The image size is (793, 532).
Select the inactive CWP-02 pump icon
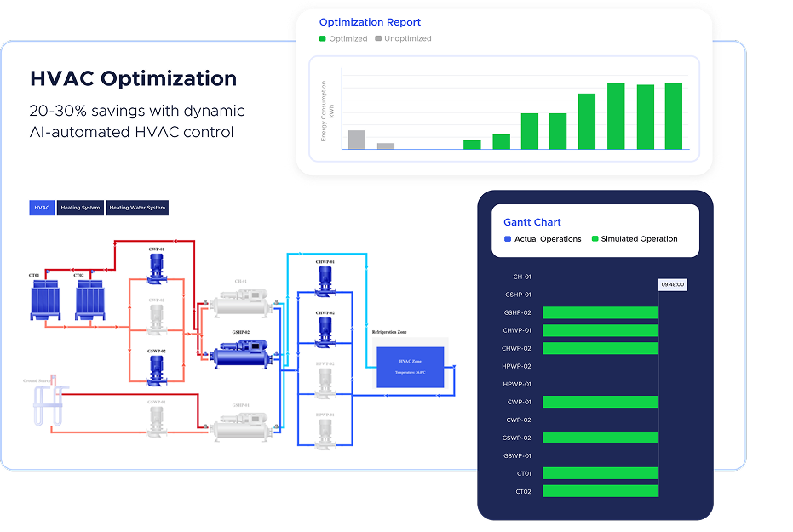(156, 319)
